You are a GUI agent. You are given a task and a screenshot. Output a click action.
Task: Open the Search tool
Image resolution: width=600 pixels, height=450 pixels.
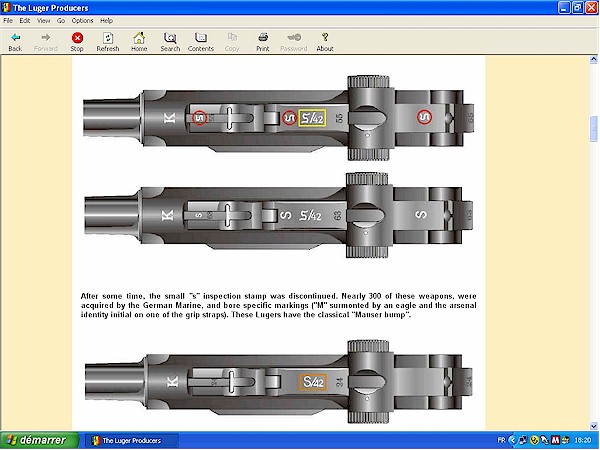(x=170, y=41)
